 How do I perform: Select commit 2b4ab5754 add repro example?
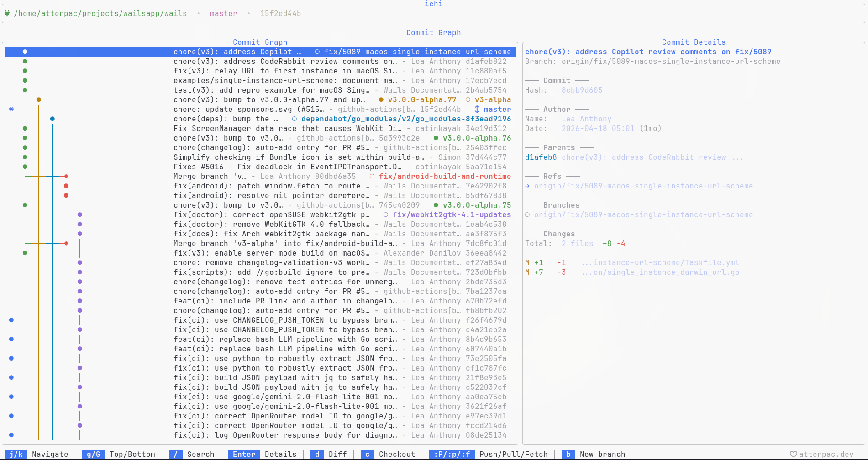coord(260,90)
